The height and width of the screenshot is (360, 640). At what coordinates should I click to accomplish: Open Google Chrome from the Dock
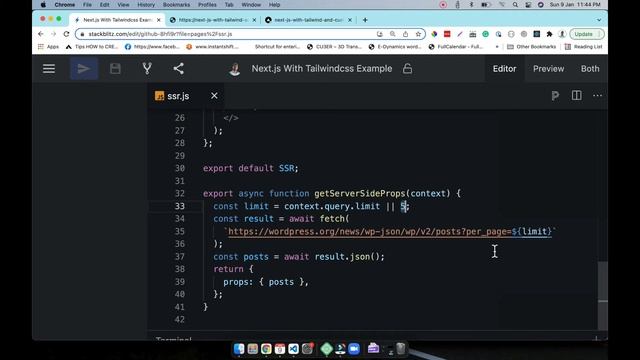coord(266,349)
